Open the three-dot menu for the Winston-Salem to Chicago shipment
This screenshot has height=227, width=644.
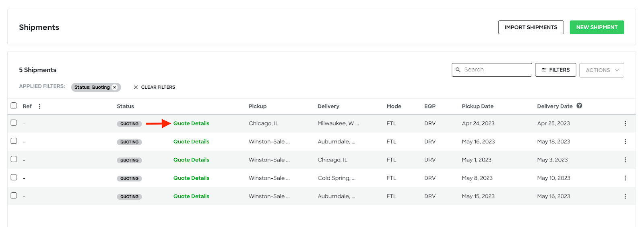click(x=625, y=160)
